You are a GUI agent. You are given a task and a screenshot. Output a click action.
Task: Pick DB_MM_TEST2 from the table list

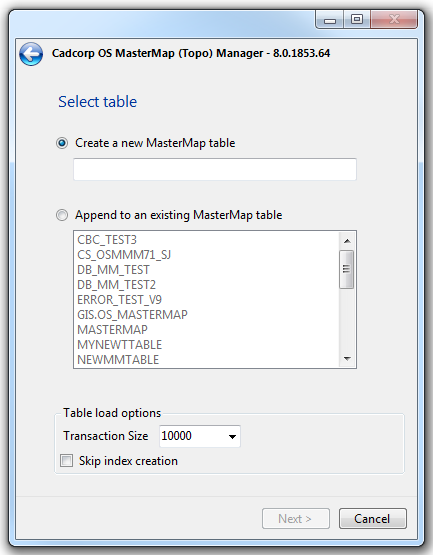[206, 285]
